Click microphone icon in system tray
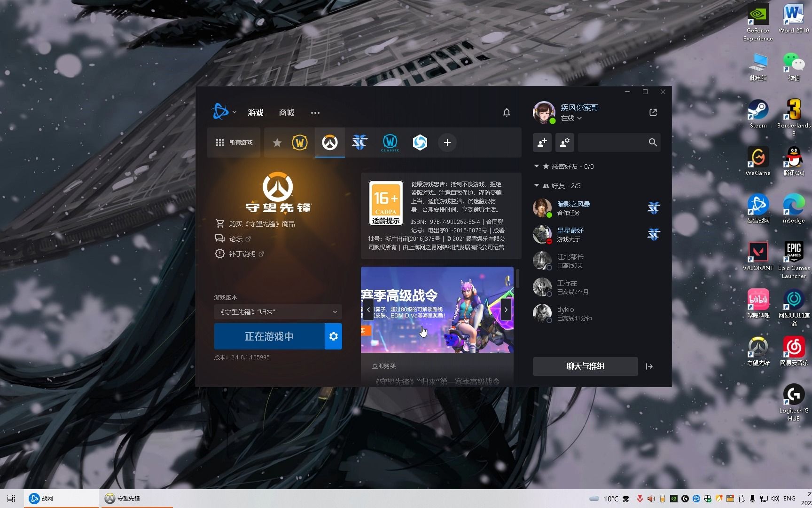The width and height of the screenshot is (812, 508). (x=753, y=499)
